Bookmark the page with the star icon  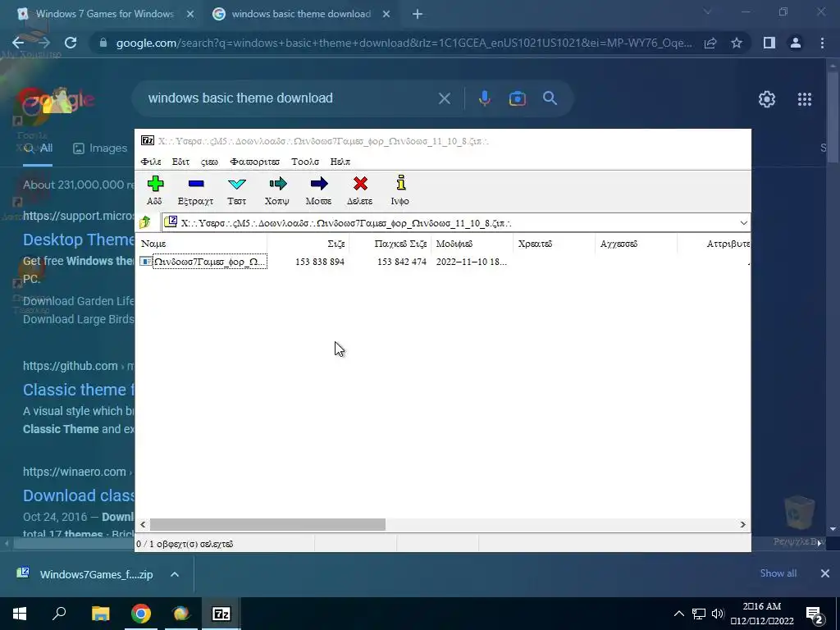737,43
